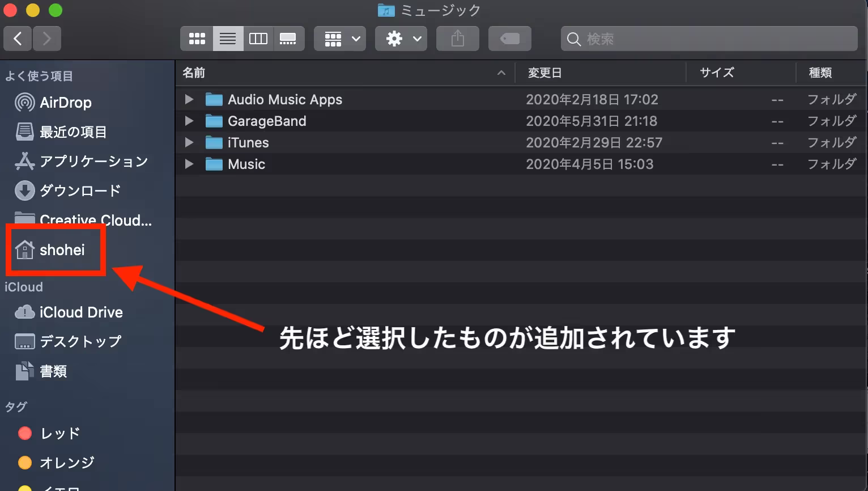Open iCloud Drive in the sidebar
Viewport: 868px width, 491px height.
tap(69, 312)
